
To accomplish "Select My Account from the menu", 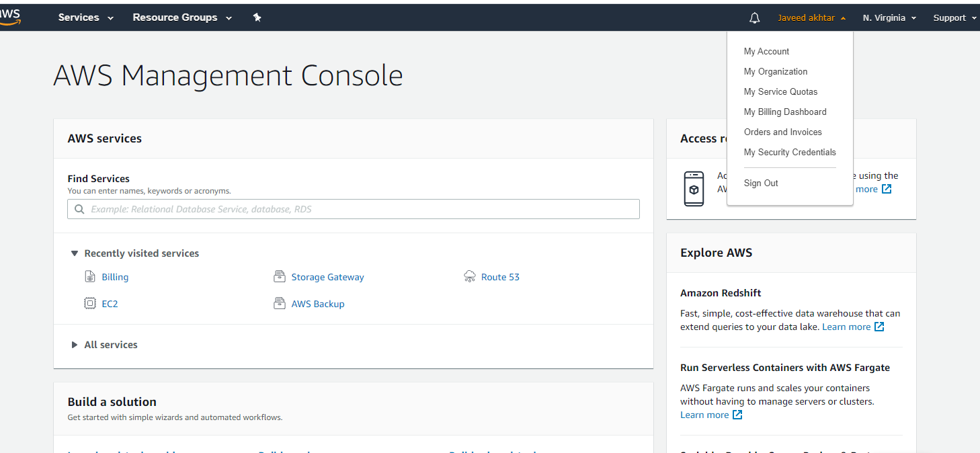I will 766,52.
